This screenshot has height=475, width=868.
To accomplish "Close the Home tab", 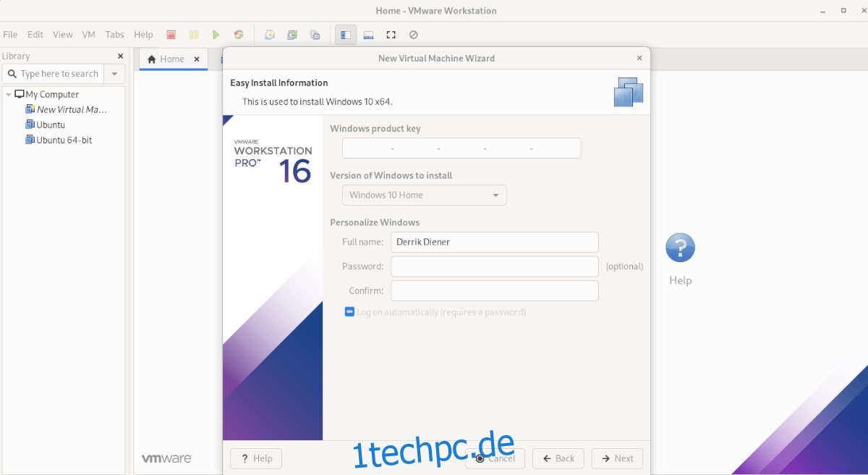I will tap(197, 59).
